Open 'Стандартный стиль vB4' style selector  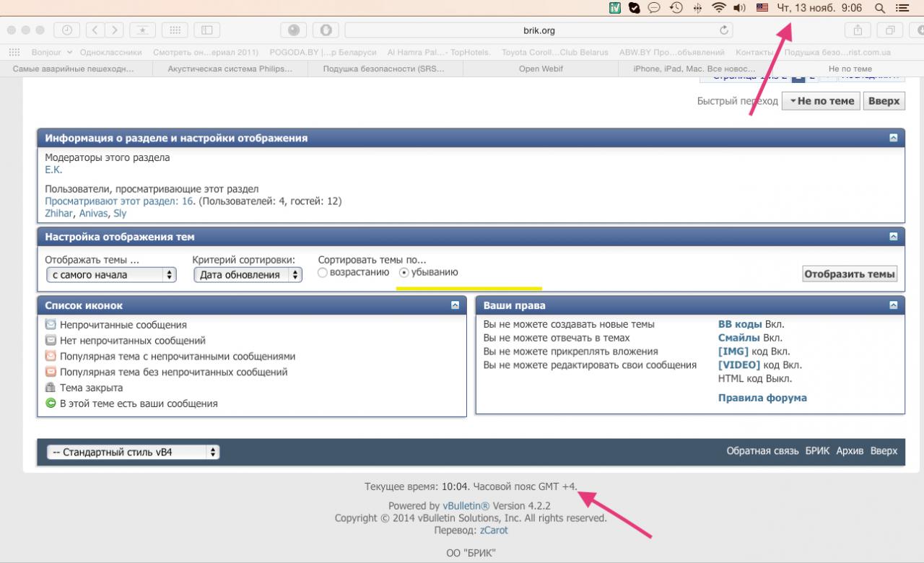(133, 453)
